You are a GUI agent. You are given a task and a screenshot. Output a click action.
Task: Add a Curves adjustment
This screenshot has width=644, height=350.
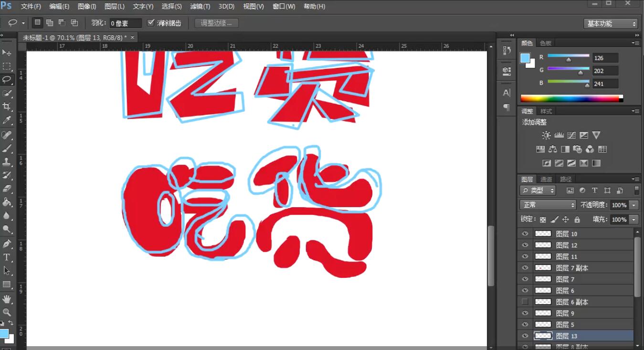coord(571,135)
